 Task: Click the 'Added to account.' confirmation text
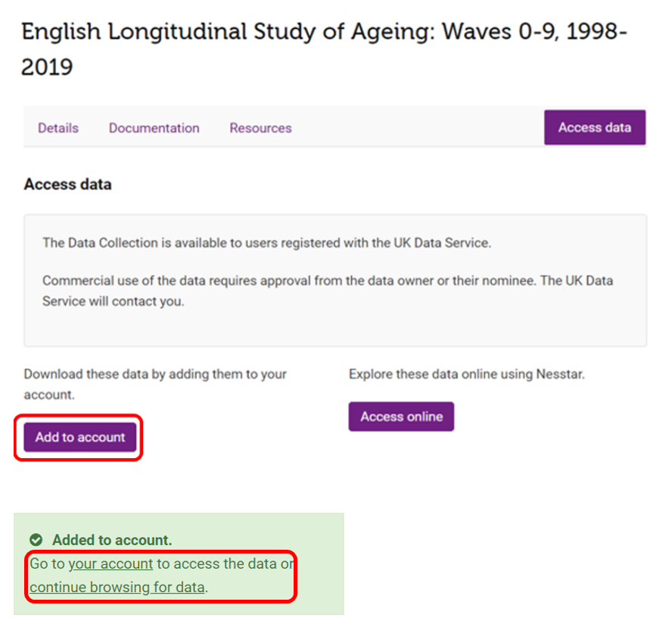tap(112, 540)
